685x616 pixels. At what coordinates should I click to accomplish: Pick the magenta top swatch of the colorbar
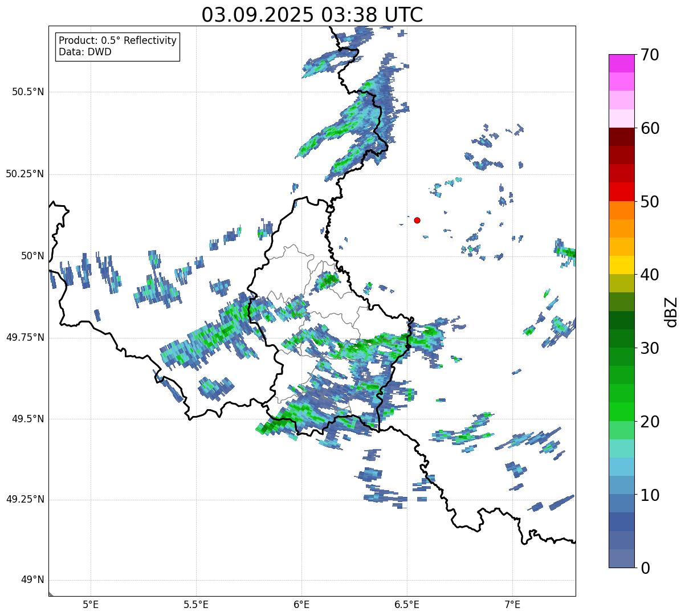(622, 63)
